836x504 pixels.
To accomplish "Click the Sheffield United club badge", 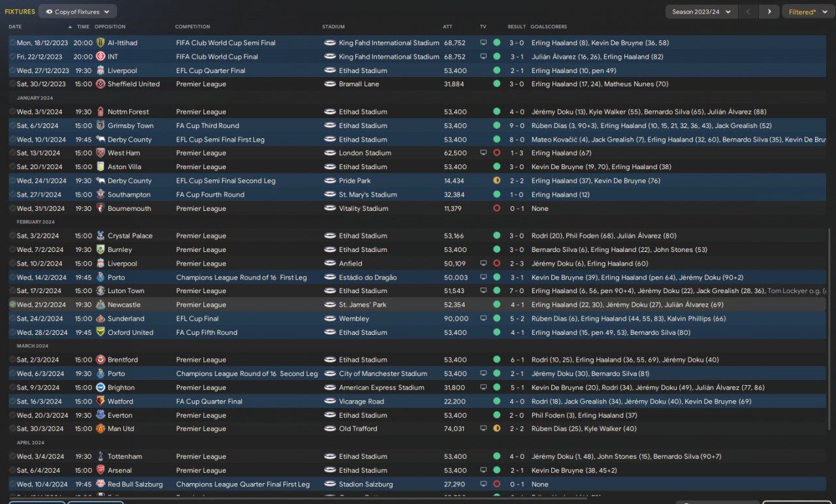I will tap(101, 84).
